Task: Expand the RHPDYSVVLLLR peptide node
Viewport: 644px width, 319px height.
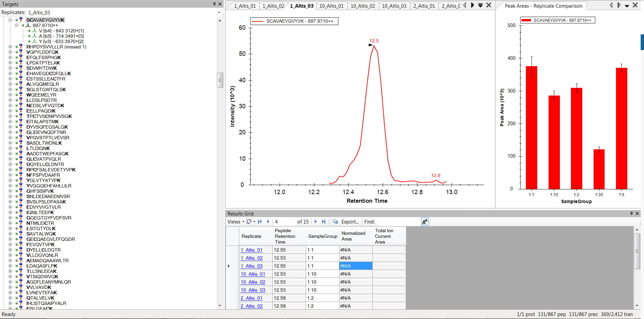Action: tap(10, 47)
